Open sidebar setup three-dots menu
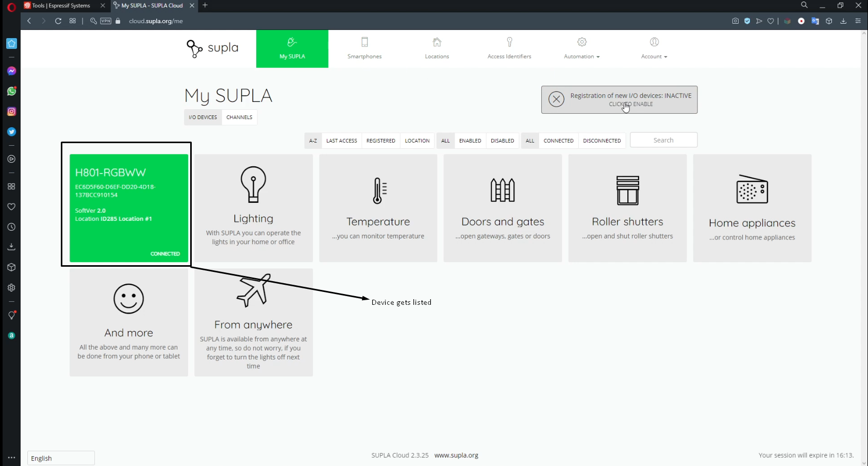Image resolution: width=868 pixels, height=466 pixels. click(x=11, y=458)
